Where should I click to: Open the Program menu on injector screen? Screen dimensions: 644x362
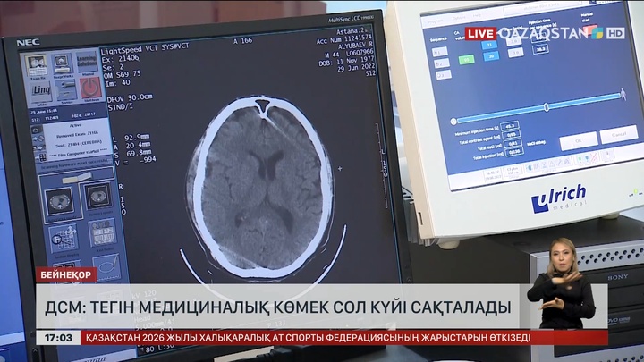click(x=436, y=21)
